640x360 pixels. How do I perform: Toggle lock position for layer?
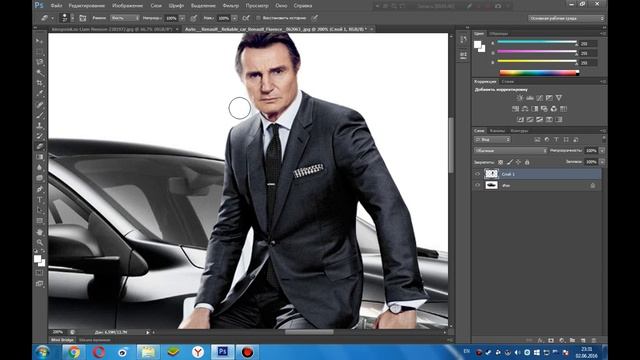coord(518,162)
